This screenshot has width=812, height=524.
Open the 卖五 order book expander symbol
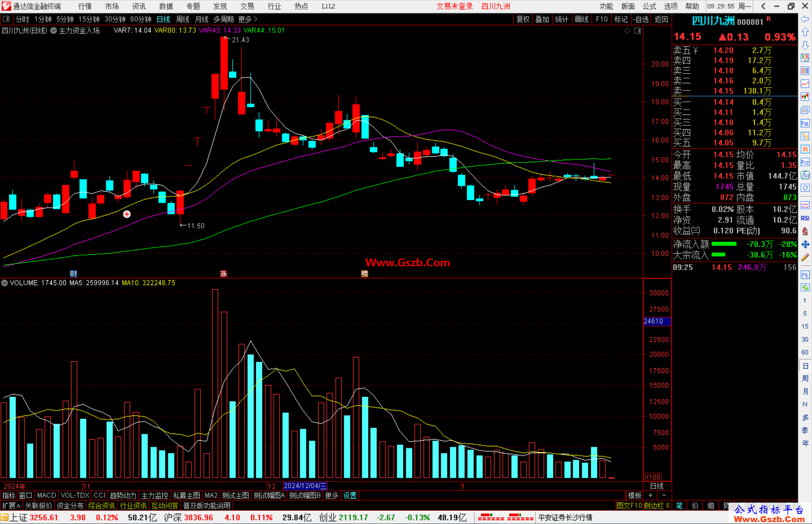click(695, 50)
